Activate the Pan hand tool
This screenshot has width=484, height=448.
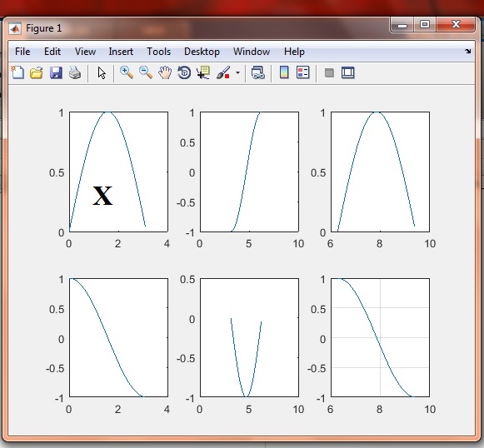click(x=165, y=72)
